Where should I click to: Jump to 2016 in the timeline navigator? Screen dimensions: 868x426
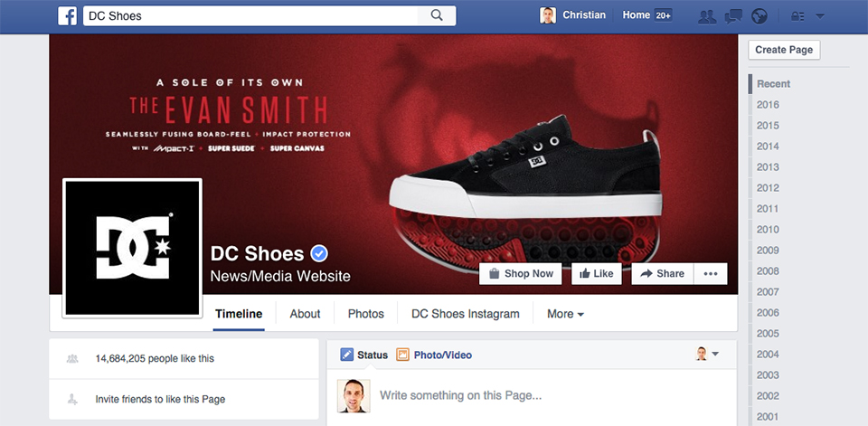[768, 105]
